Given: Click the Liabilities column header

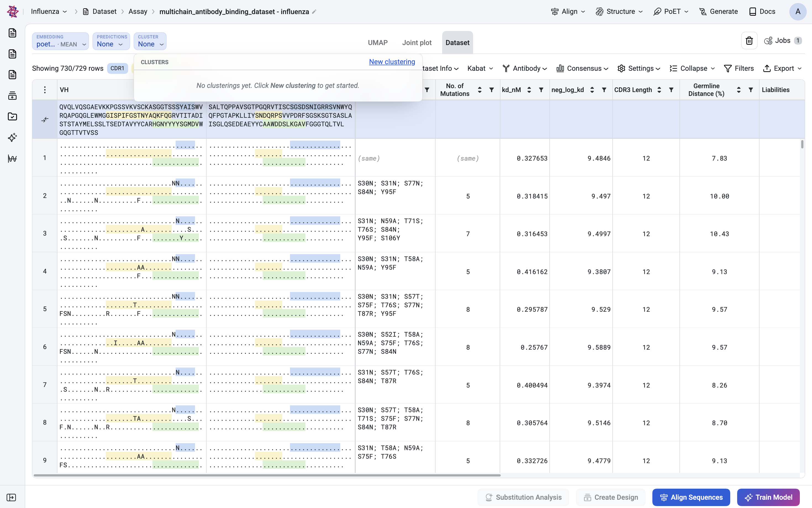Looking at the screenshot, I should (776, 90).
